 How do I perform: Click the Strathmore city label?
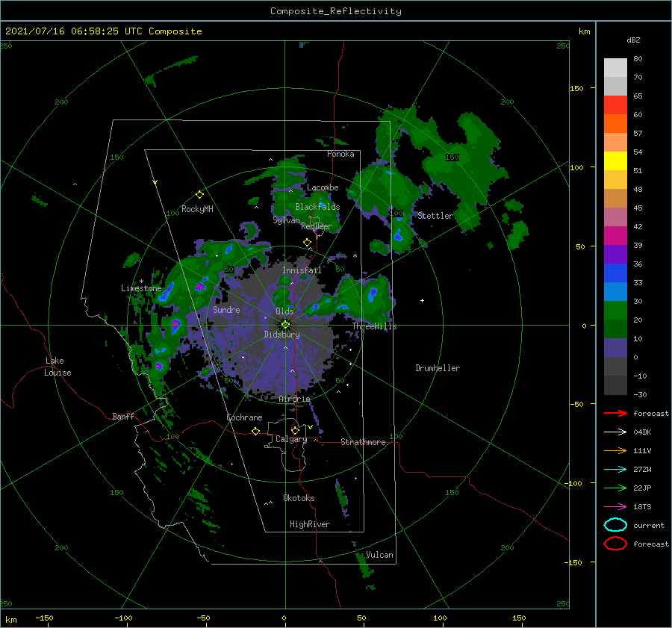363,442
